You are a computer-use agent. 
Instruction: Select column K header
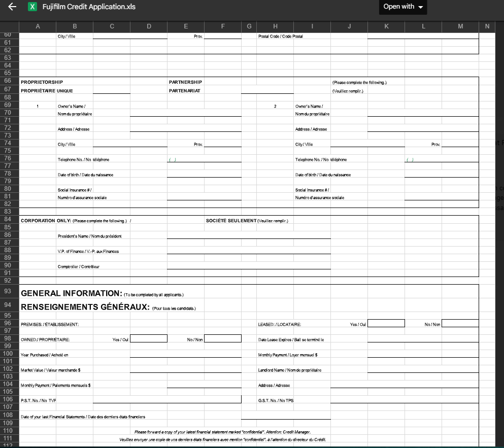pos(386,26)
